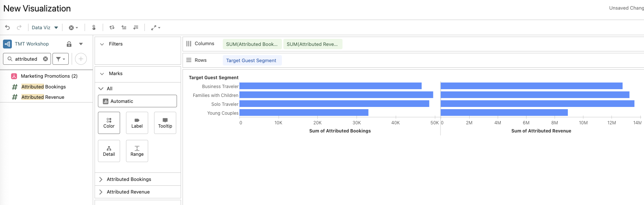Viewport: 644px width, 205px height.
Task: Expand the Attributed Revenue marks section
Action: coord(101,192)
